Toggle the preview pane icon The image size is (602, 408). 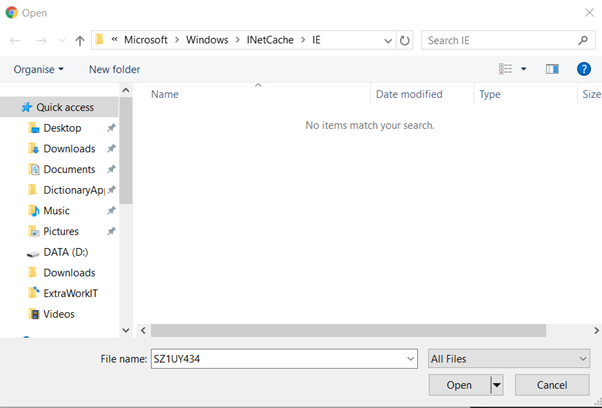click(x=552, y=69)
